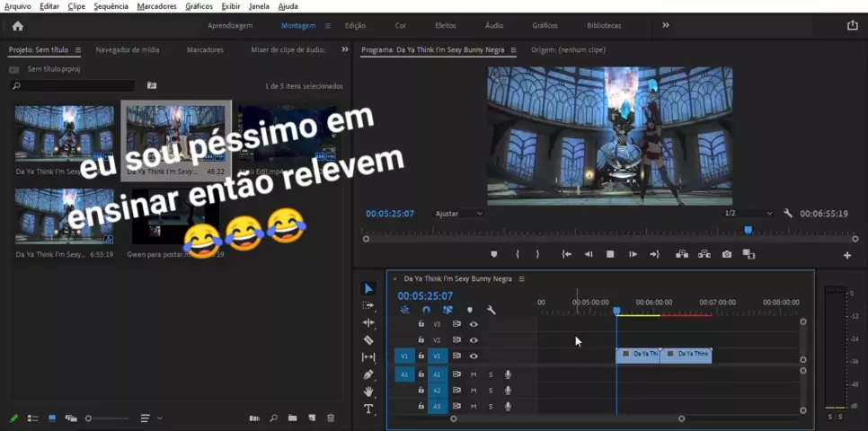Hide track V3 using its eye
Viewport: 868px width, 431px height.
(474, 324)
